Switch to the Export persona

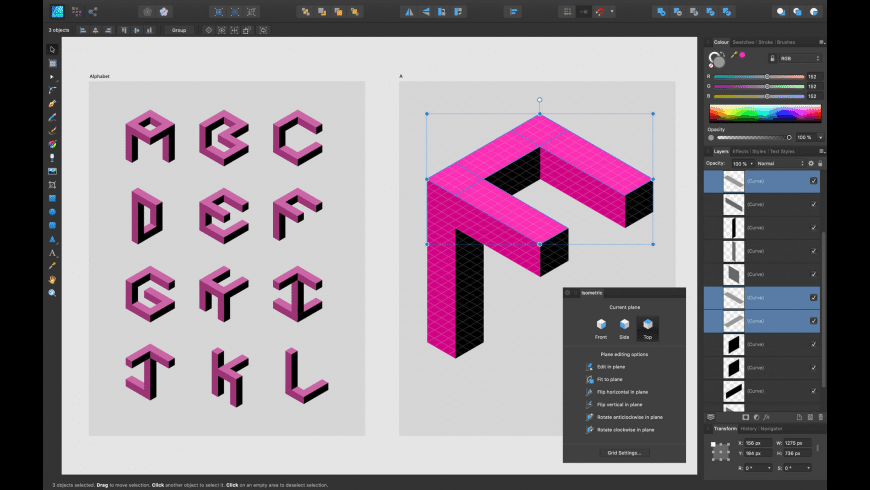[x=93, y=11]
